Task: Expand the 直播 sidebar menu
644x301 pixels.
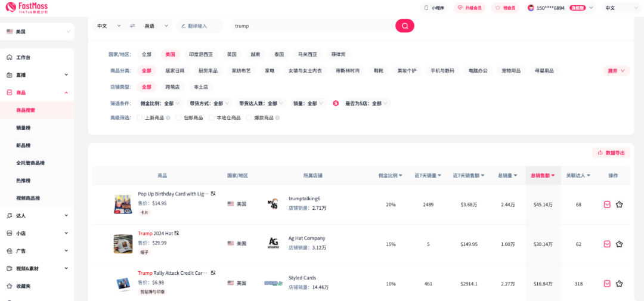Action: click(x=37, y=75)
